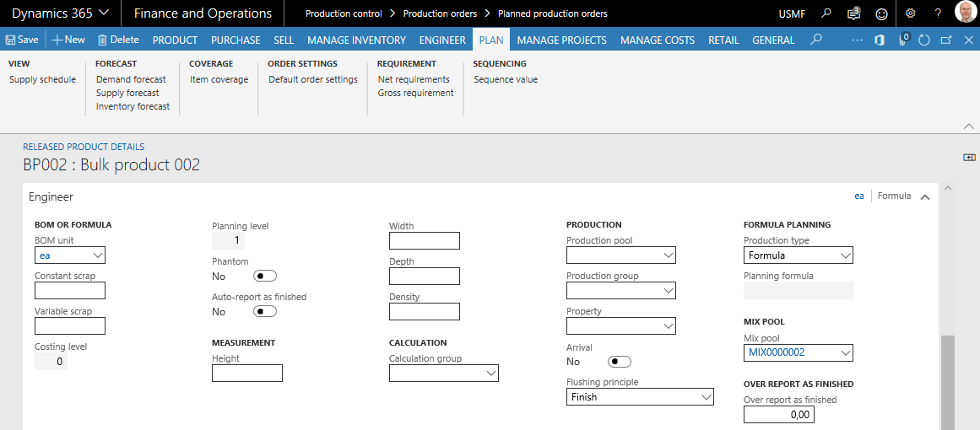Screen dimensions: 980x430
Task: Toggle the related information side pane icon
Action: pyautogui.click(x=969, y=158)
